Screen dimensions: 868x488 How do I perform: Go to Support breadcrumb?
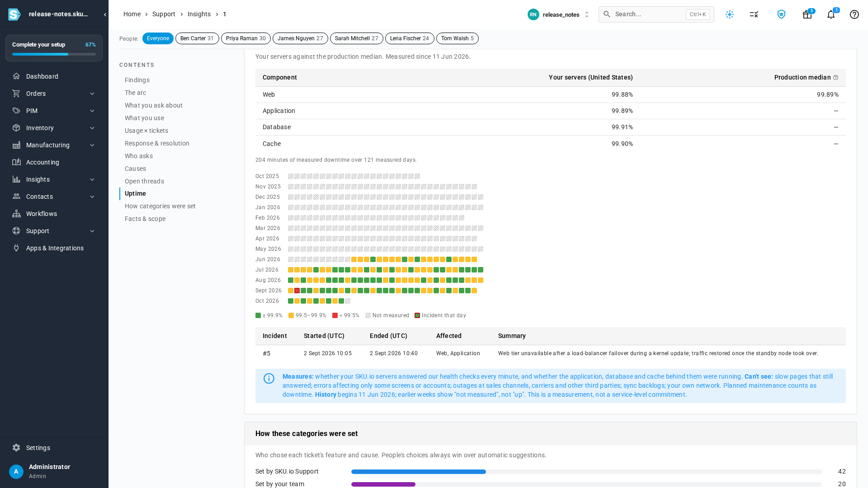[x=164, y=14]
